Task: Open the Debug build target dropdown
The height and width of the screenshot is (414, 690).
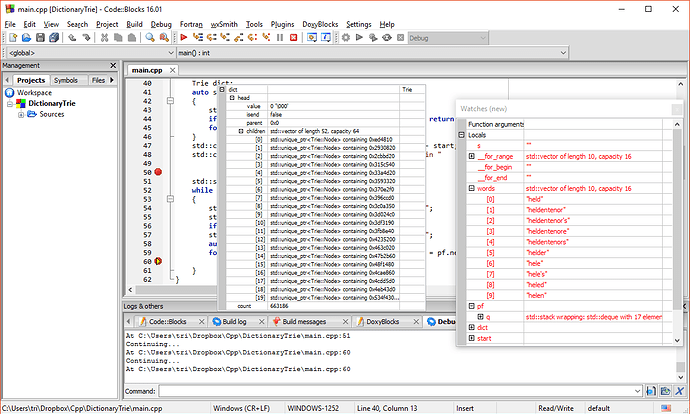Action: tap(483, 38)
